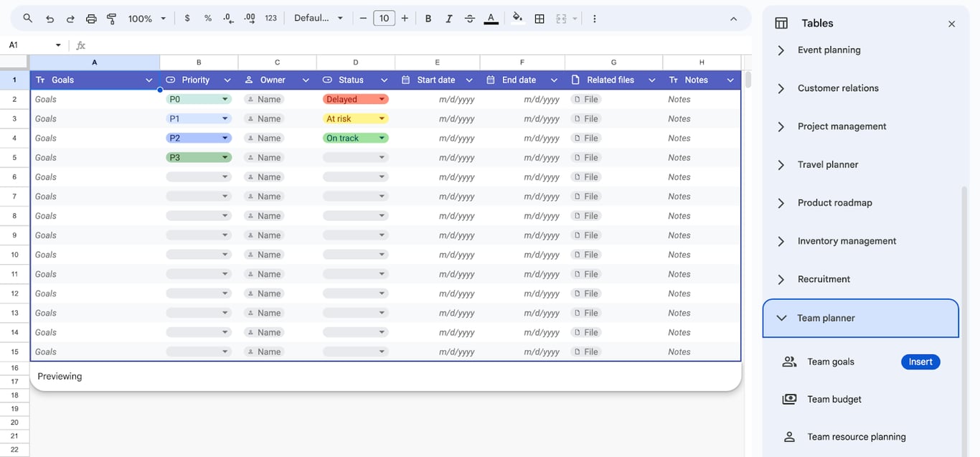Open the Related files column header dropdown
Image resolution: width=980 pixels, height=457 pixels.
(x=652, y=80)
